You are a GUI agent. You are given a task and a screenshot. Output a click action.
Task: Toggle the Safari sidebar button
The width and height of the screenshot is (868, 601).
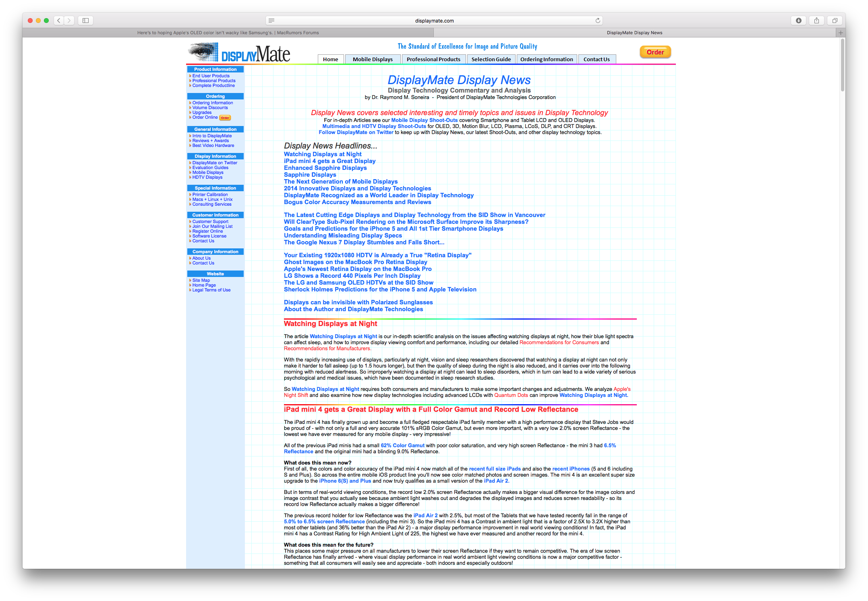pos(85,21)
